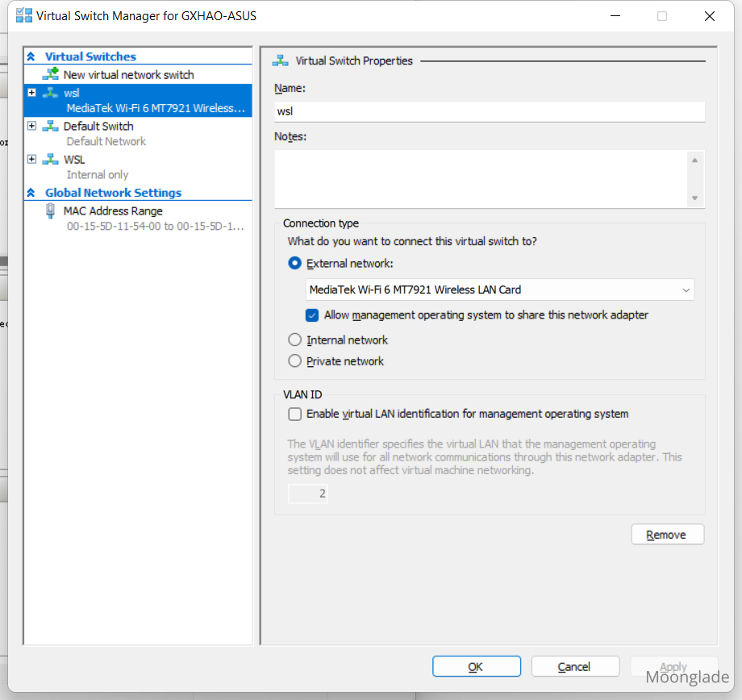Open the external network adapter dropdown
This screenshot has width=742, height=700.
point(686,290)
